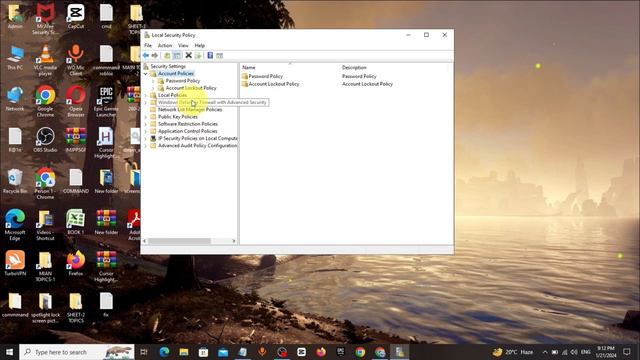Collapse the Account Policies tree node
Image resolution: width=640 pixels, height=360 pixels.
point(146,73)
